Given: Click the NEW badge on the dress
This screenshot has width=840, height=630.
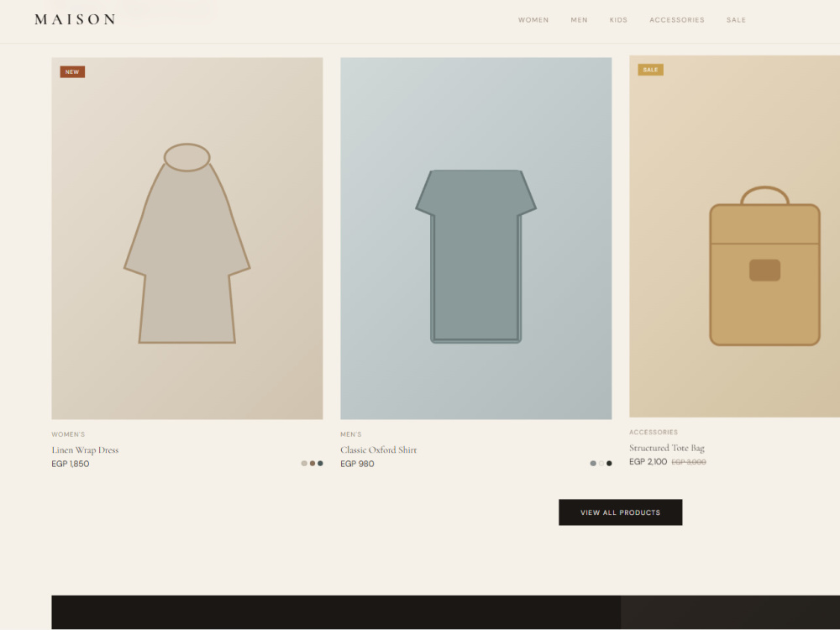Looking at the screenshot, I should coord(72,71).
